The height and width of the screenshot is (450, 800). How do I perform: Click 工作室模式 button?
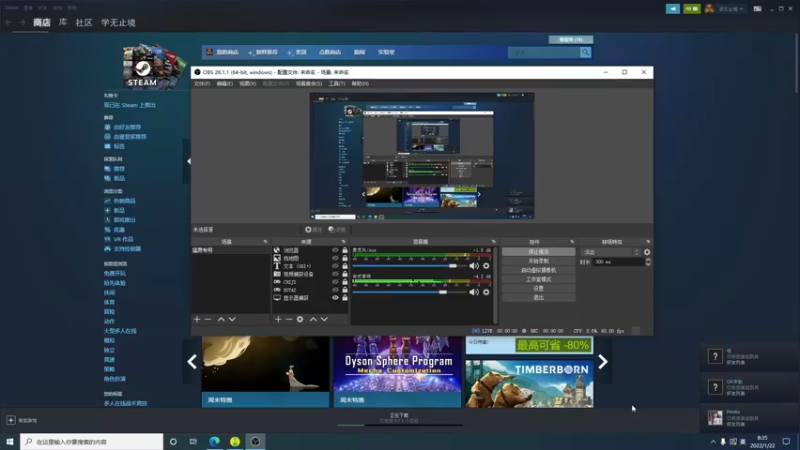(538, 280)
